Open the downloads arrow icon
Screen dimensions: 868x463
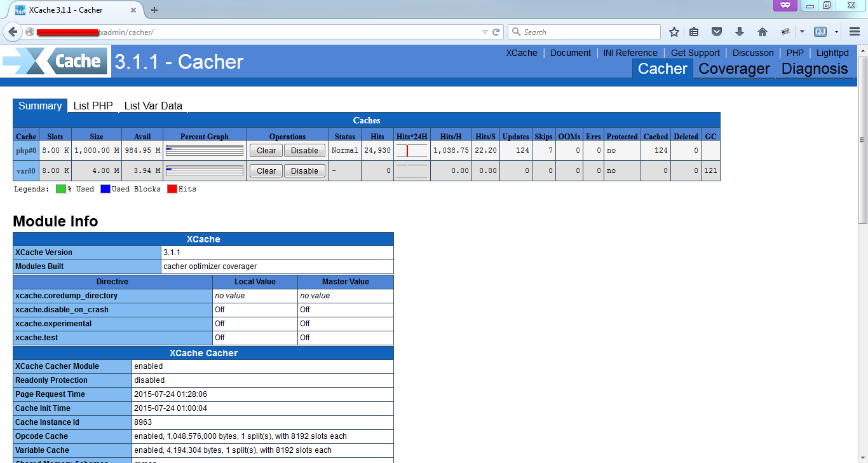pos(739,32)
